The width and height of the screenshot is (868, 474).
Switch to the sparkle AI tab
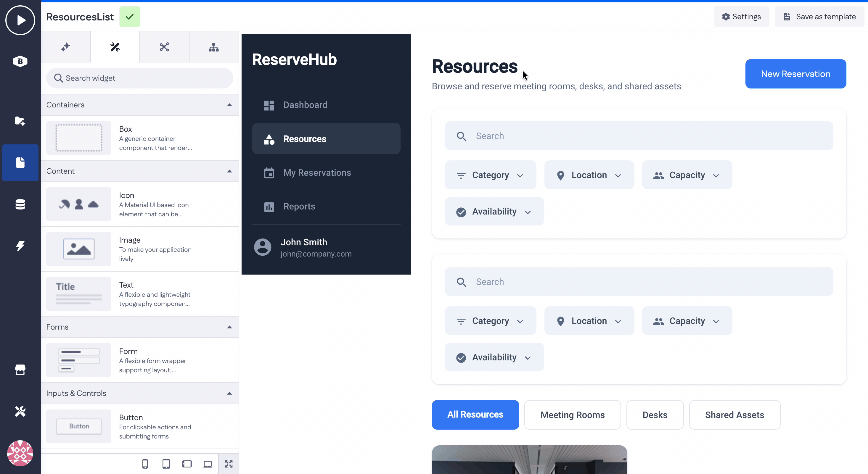click(66, 47)
